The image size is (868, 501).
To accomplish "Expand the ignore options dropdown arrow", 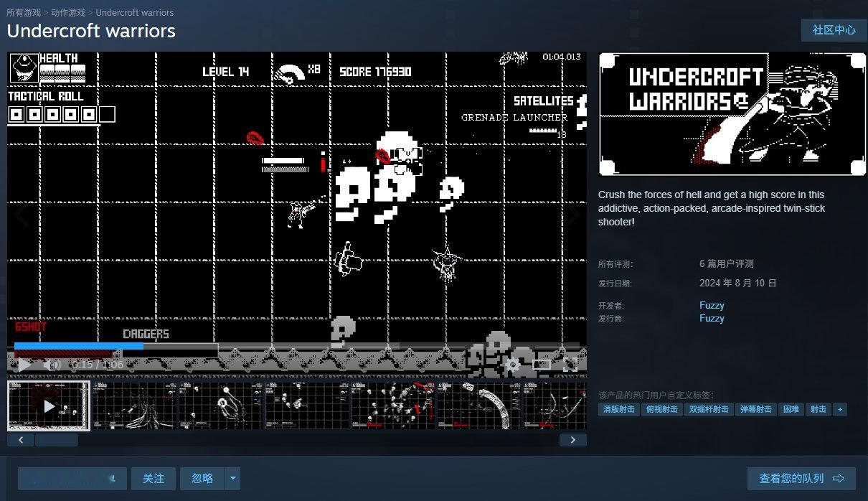I will pyautogui.click(x=232, y=479).
